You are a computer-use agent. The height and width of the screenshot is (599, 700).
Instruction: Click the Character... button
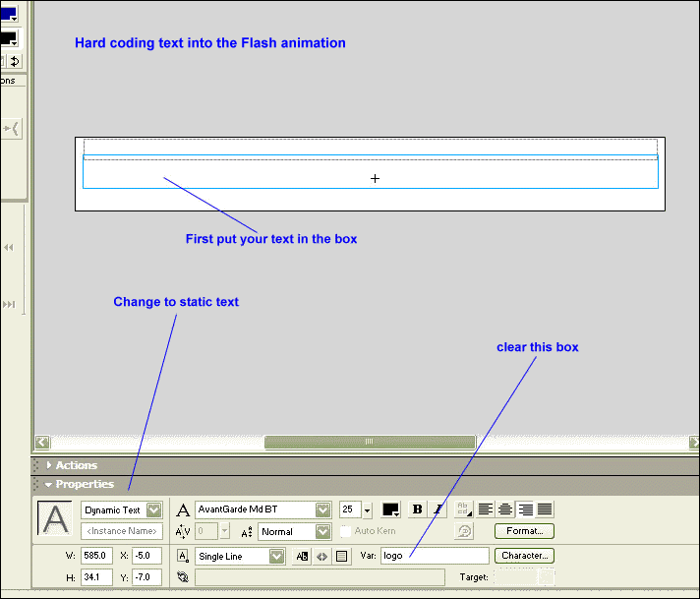[x=524, y=556]
